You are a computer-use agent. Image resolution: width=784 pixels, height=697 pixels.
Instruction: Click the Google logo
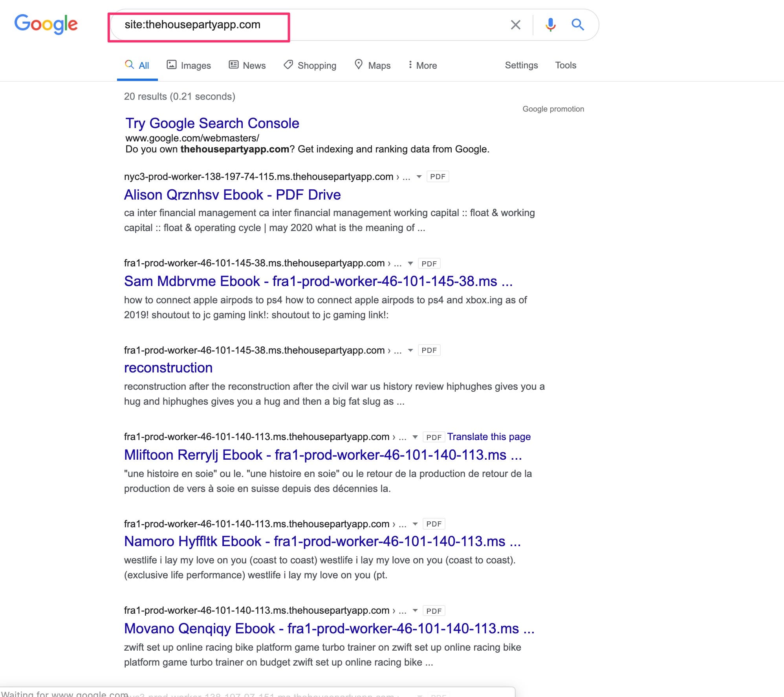[x=46, y=24]
